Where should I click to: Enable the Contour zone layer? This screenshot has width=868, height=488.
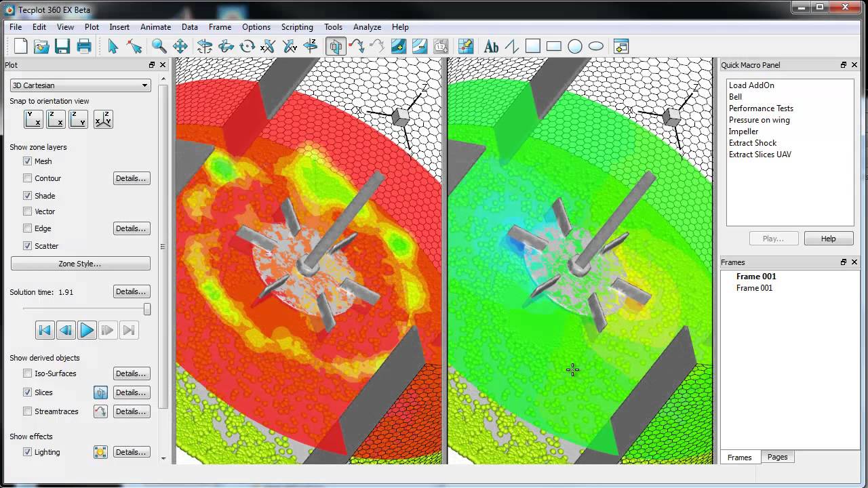[x=27, y=178]
